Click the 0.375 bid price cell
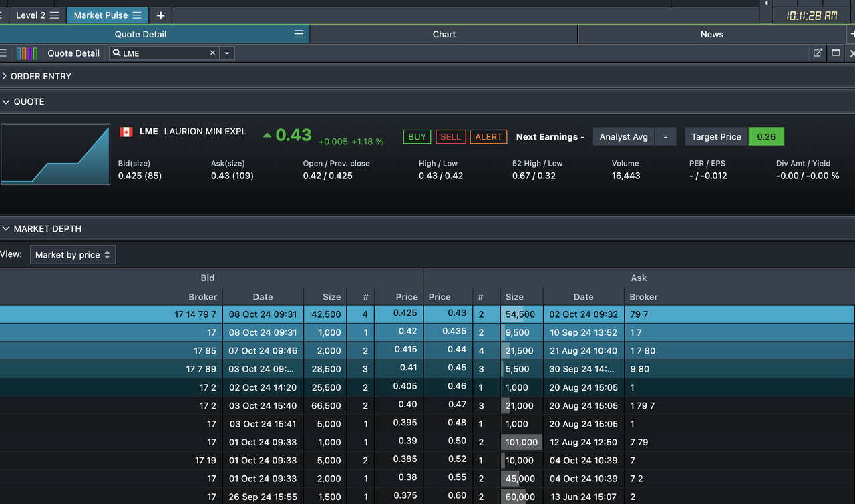The image size is (855, 504). tap(399, 496)
